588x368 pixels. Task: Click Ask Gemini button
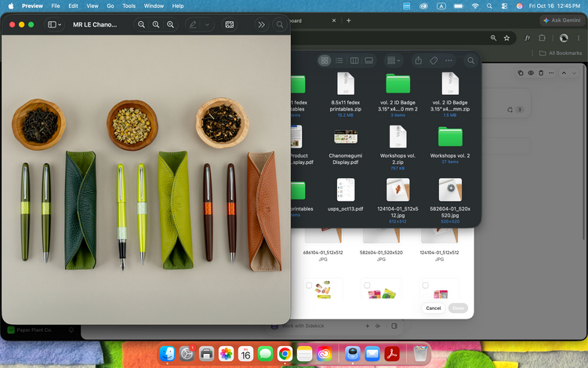[561, 20]
